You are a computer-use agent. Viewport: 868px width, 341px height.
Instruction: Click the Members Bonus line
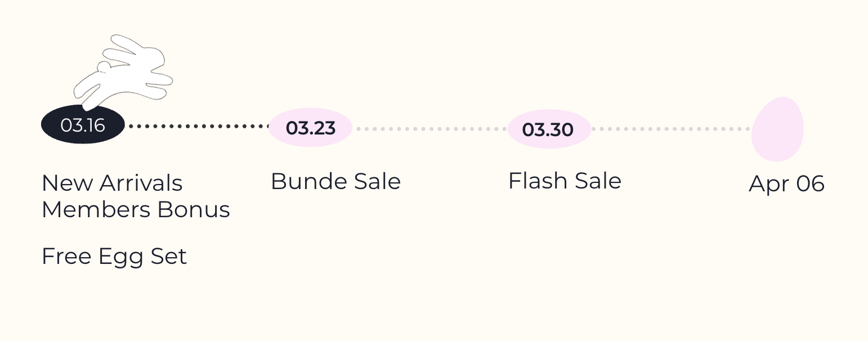pos(136,210)
